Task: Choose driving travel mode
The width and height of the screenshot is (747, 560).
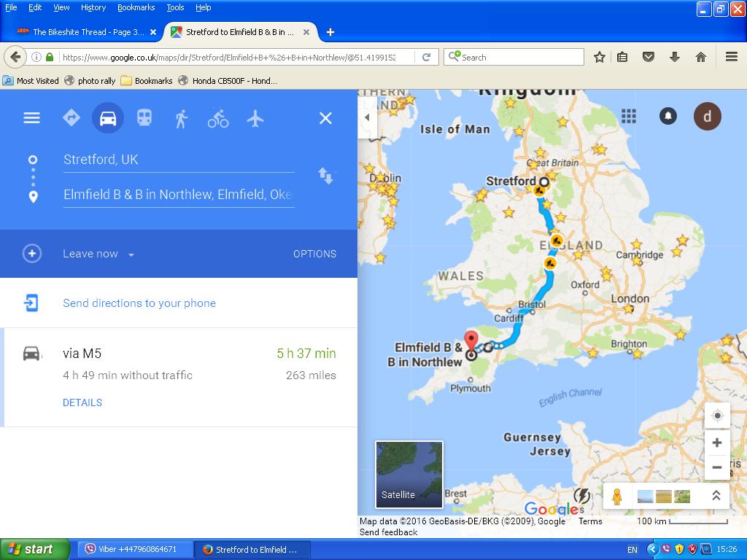Action: click(108, 117)
